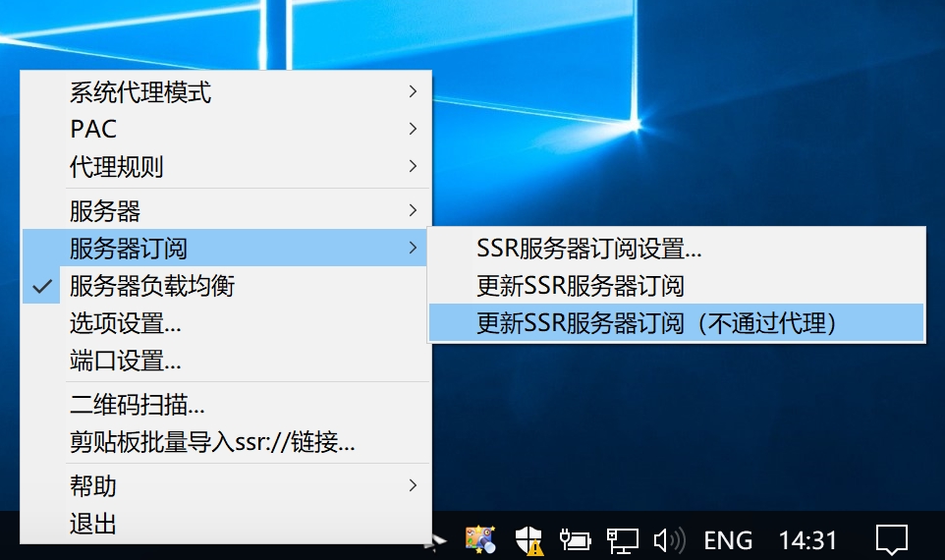The image size is (945, 560).
Task: Expand the 代理规则 submenu
Action: [116, 167]
